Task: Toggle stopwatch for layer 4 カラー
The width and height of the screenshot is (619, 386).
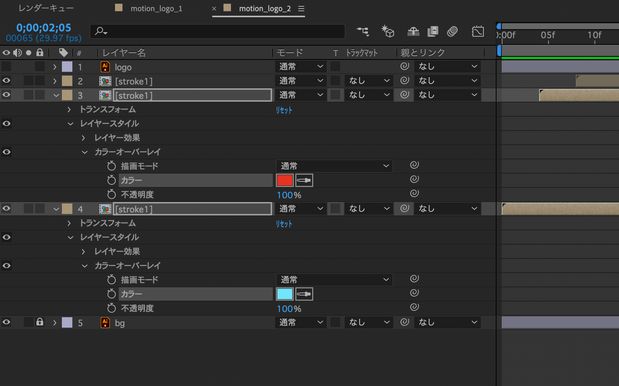Action: (x=111, y=294)
